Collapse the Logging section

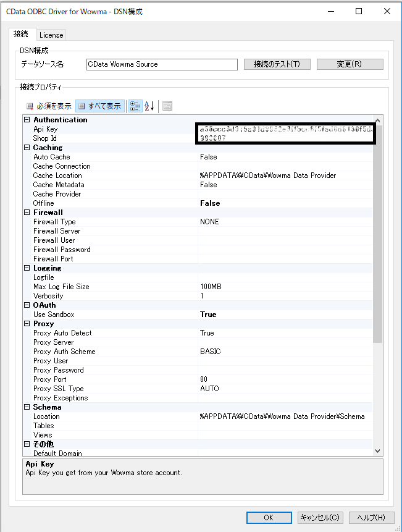tap(27, 268)
